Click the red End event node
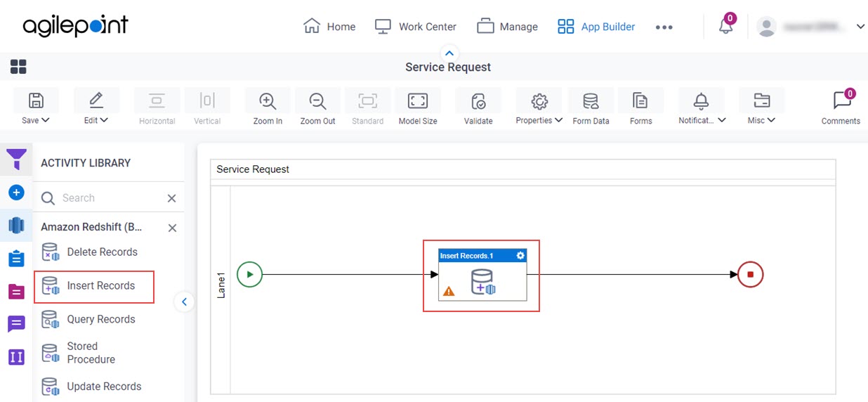The image size is (868, 402). [x=750, y=274]
